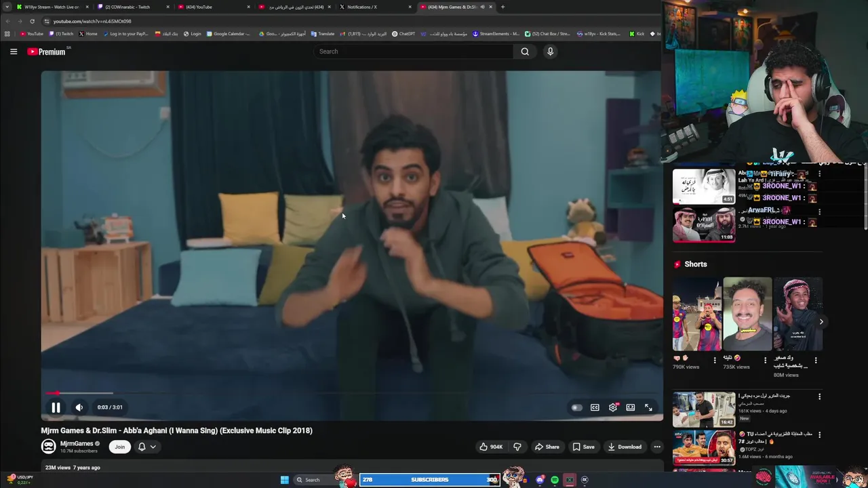Switch to the (434) YouTube tab
This screenshot has width=868, height=488.
tap(212, 7)
